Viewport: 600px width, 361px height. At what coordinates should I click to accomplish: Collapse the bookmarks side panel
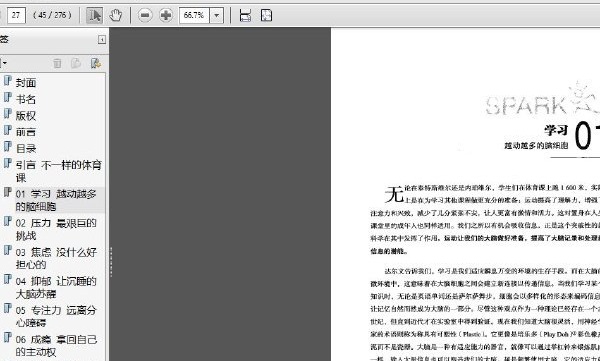pyautogui.click(x=102, y=39)
